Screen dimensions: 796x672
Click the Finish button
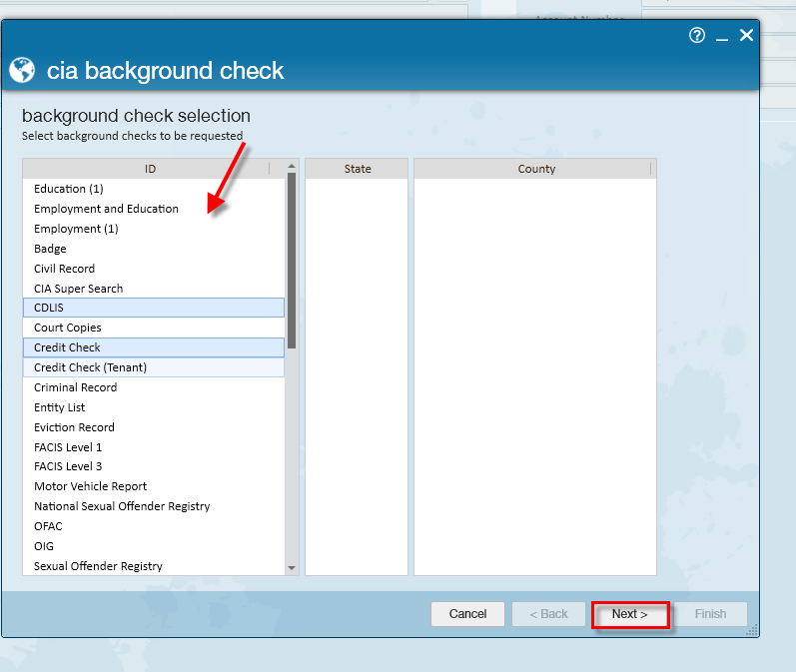711,614
